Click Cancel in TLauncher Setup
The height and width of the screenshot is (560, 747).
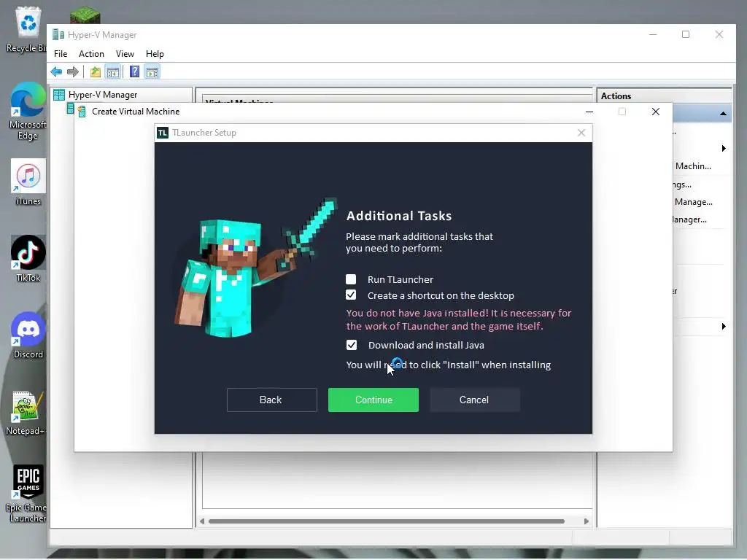[x=474, y=400]
